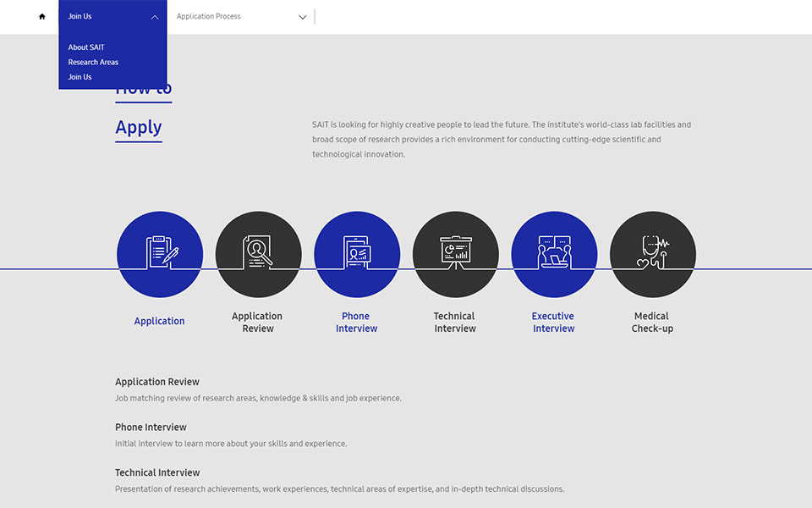The width and height of the screenshot is (812, 508).
Task: Click the Executive Interview meeting icon
Action: 554,254
